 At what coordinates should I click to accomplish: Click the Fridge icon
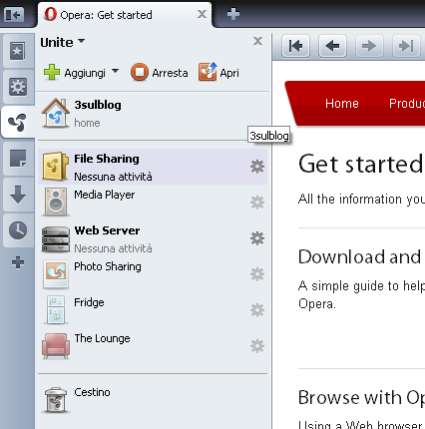56,310
